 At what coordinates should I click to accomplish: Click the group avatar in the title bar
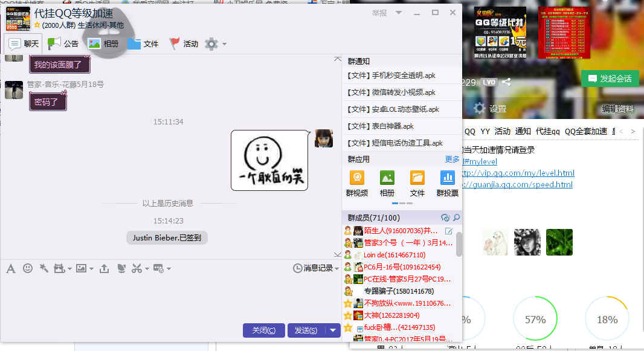tap(18, 19)
